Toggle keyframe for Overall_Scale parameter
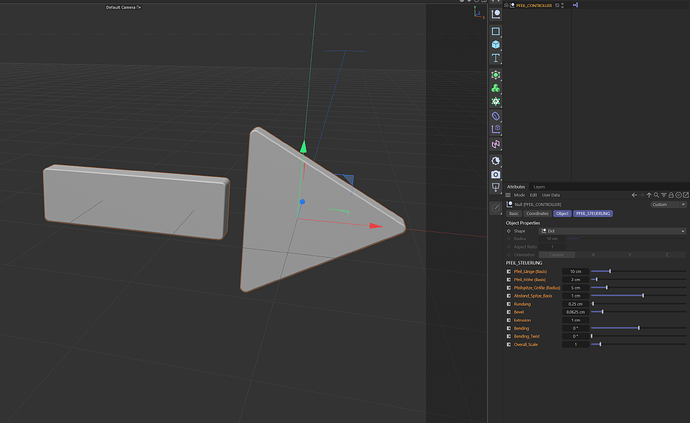The height and width of the screenshot is (423, 690). coord(509,345)
